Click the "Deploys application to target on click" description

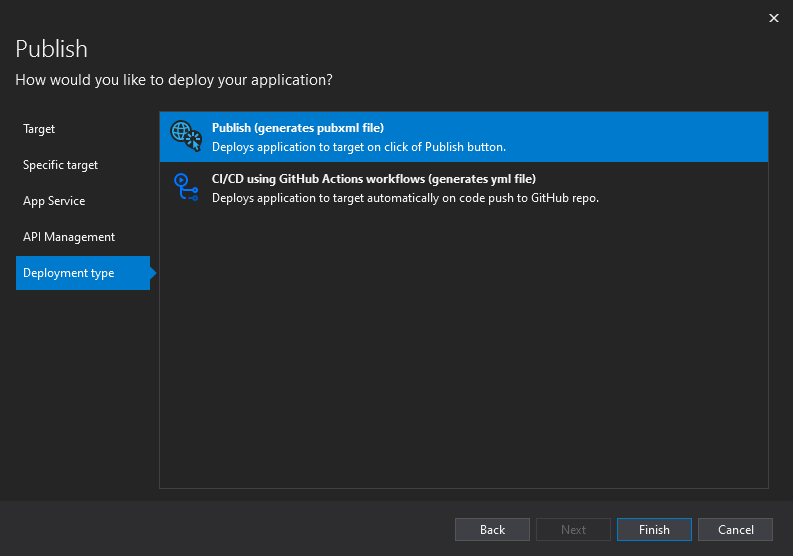pos(359,147)
